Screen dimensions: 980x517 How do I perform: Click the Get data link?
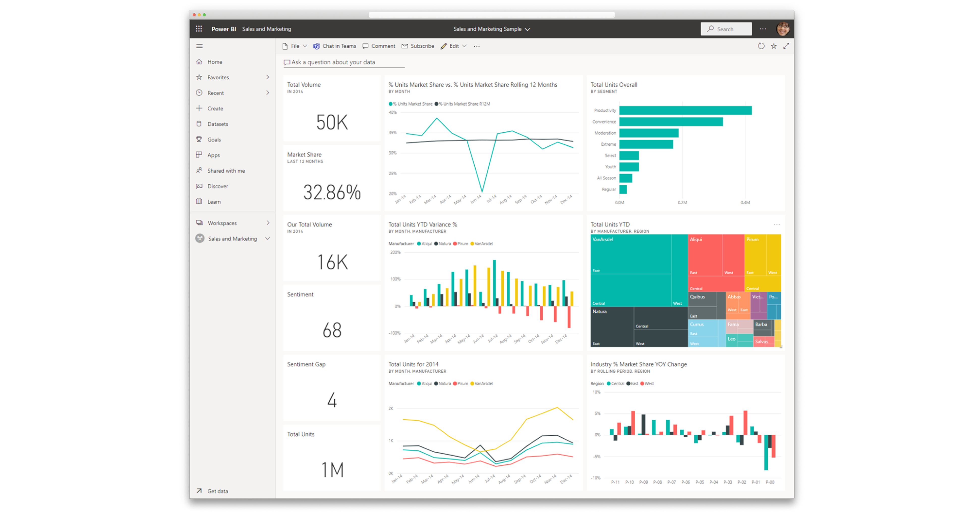click(218, 491)
